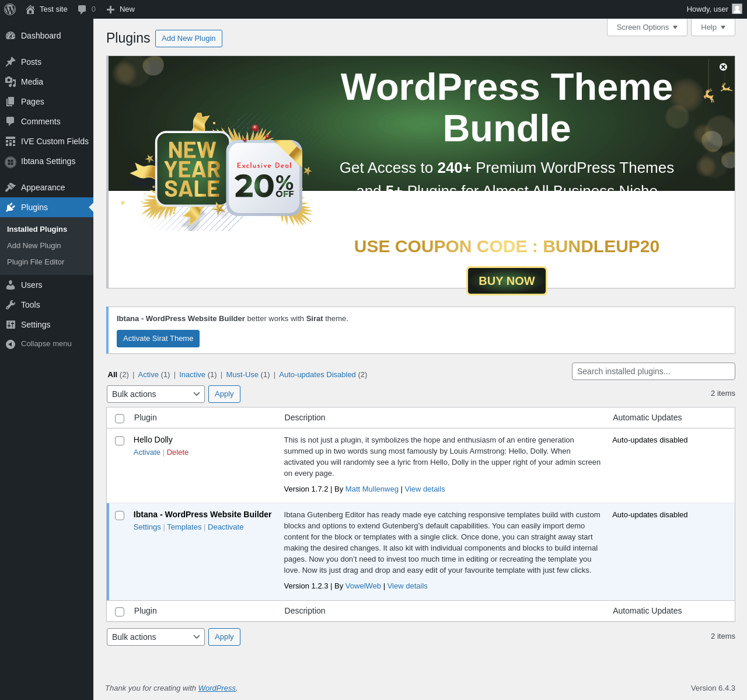Click the Tools wrench icon

(x=11, y=305)
